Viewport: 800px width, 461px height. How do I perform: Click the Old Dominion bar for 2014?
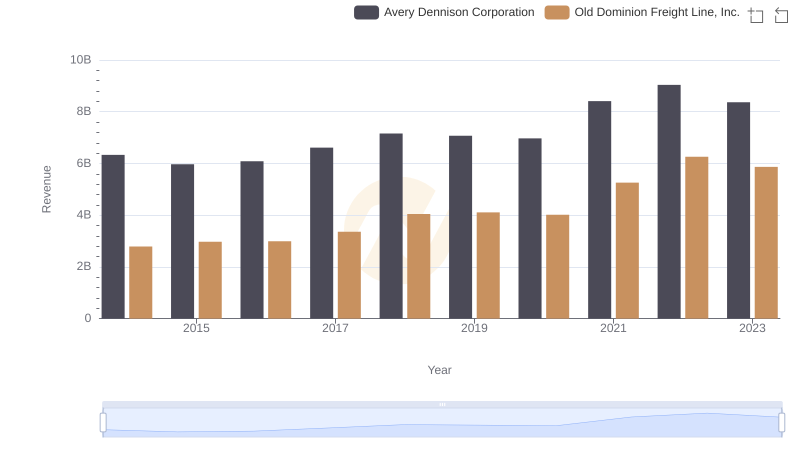point(141,283)
